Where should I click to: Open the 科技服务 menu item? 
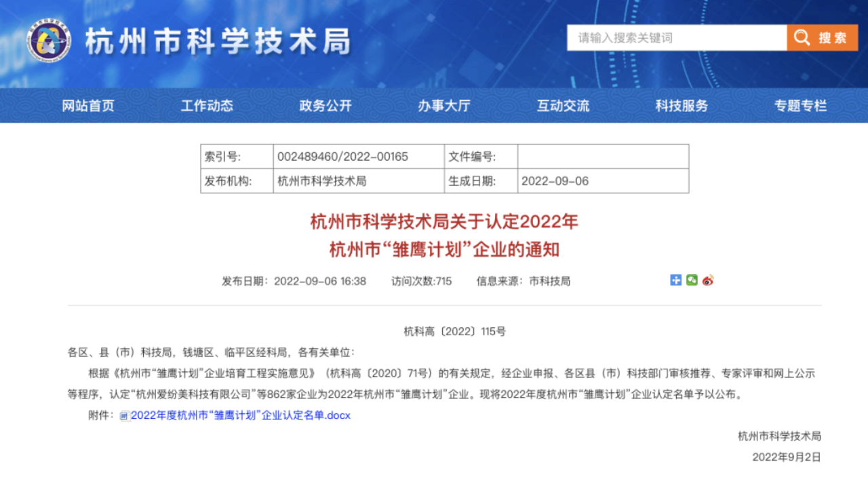(682, 106)
